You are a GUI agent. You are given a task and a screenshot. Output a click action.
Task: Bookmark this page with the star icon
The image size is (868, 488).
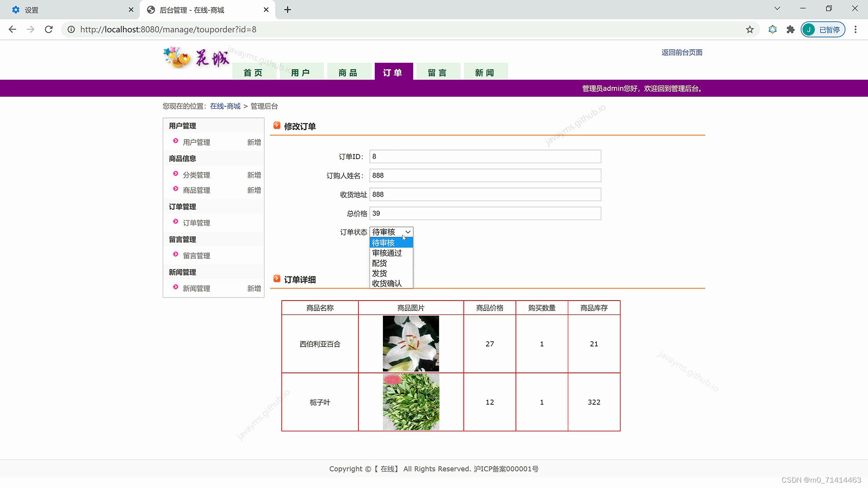(x=750, y=29)
